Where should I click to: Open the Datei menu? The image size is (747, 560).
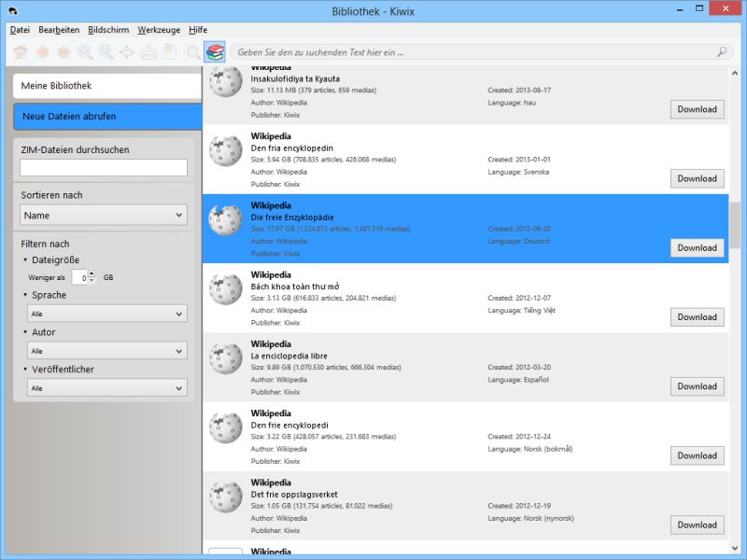pyautogui.click(x=20, y=30)
